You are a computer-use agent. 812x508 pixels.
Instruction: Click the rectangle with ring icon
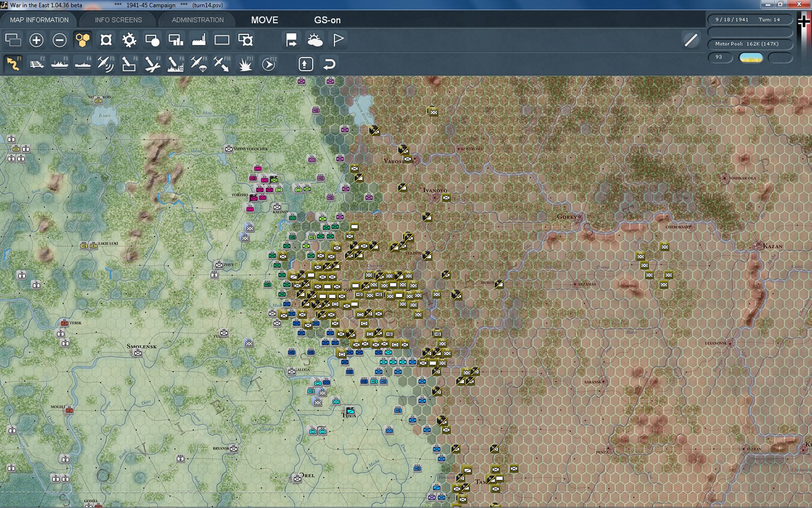[246, 40]
